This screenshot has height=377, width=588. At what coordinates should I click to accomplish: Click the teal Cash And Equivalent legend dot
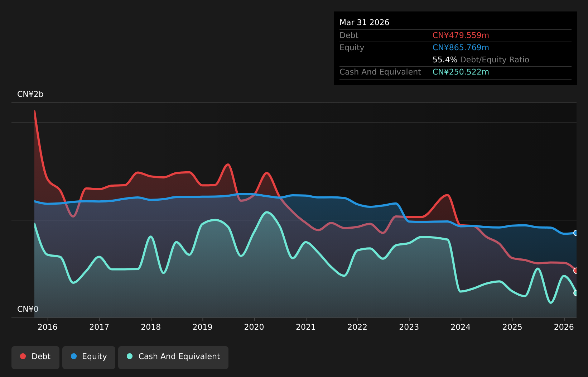point(130,356)
